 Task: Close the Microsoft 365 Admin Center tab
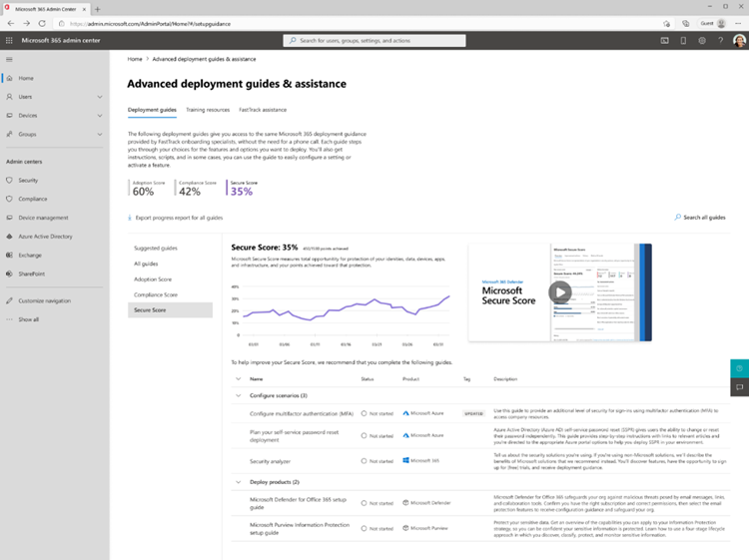click(x=84, y=9)
